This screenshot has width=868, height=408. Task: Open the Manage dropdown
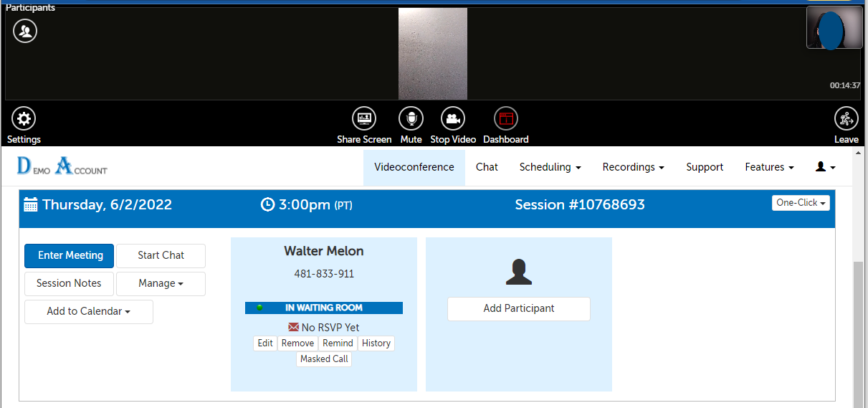click(x=161, y=283)
